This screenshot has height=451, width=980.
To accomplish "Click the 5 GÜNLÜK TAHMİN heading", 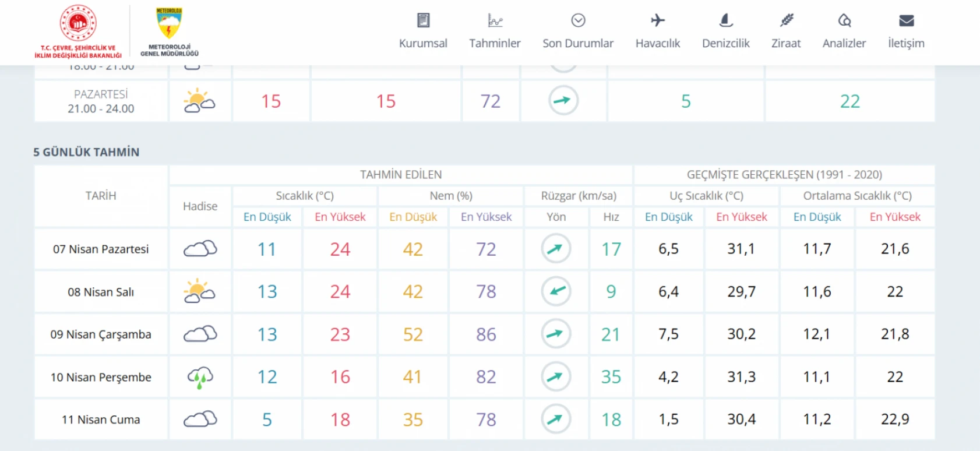I will pos(86,152).
